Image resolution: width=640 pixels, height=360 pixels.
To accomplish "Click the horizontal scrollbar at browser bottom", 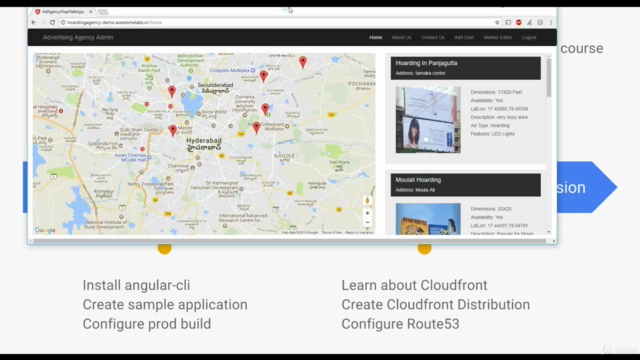I will pyautogui.click(x=289, y=241).
